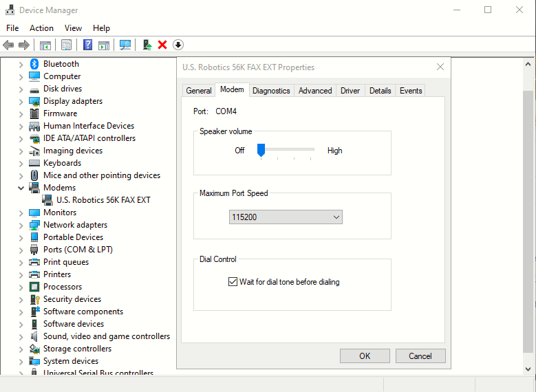Maximize the Device Manager window
The width and height of the screenshot is (536, 392).
pyautogui.click(x=488, y=10)
